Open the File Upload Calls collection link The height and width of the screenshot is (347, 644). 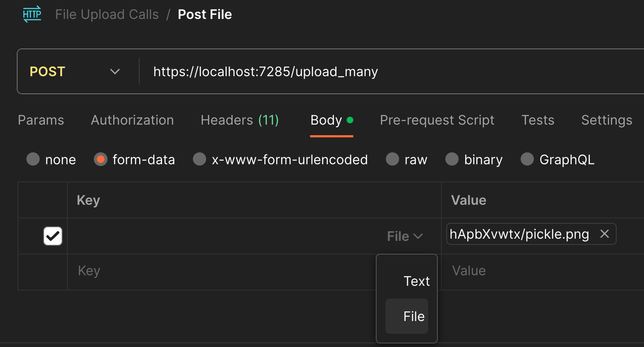pyautogui.click(x=107, y=15)
